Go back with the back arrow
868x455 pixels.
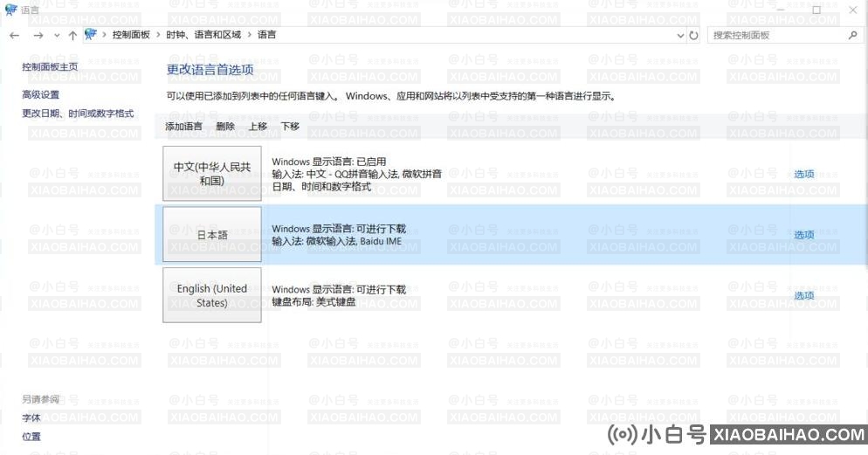pos(14,36)
